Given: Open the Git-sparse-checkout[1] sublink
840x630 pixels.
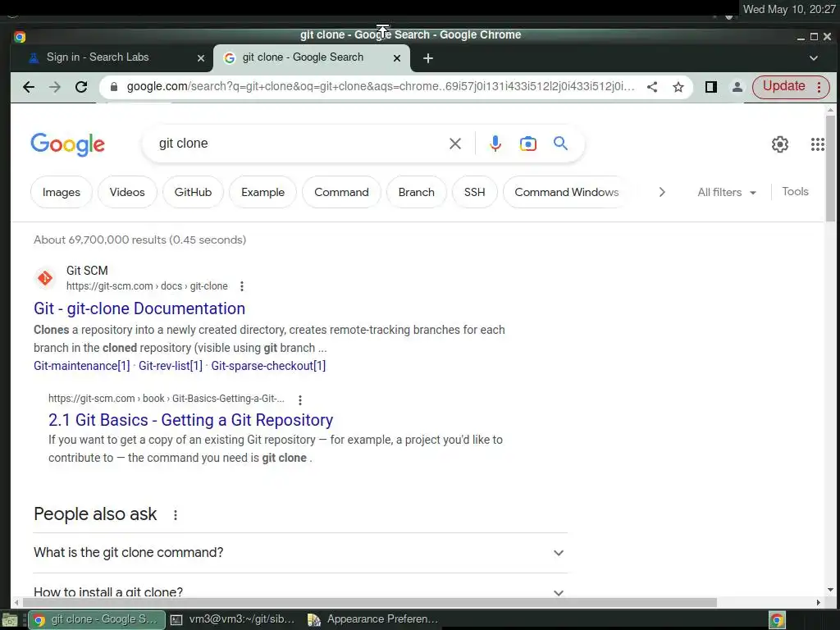Looking at the screenshot, I should [x=268, y=366].
